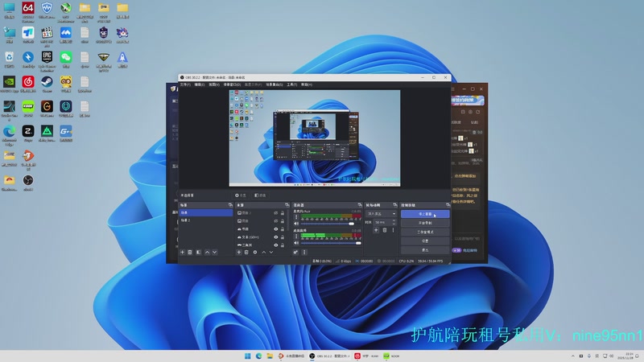The image size is (644, 362).
Task: Undock the Sources panel via its float icon
Action: [x=287, y=205]
